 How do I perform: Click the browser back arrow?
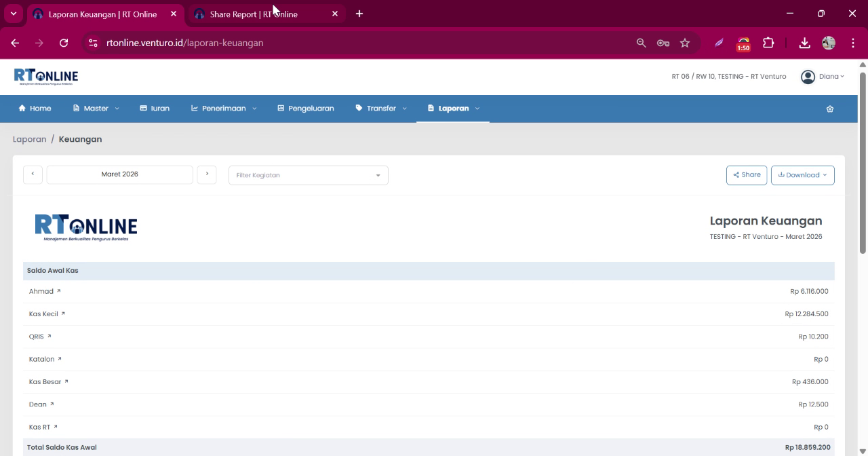(x=15, y=43)
